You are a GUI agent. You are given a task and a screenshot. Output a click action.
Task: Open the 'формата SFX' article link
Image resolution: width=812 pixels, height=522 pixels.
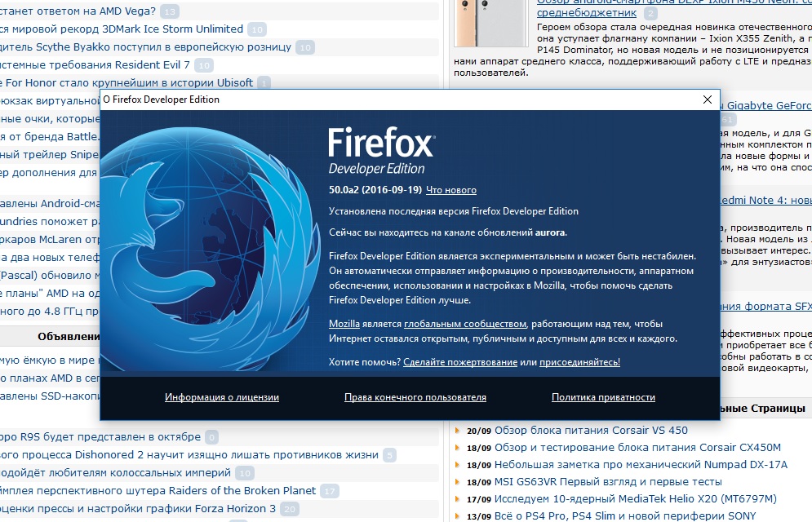766,307
